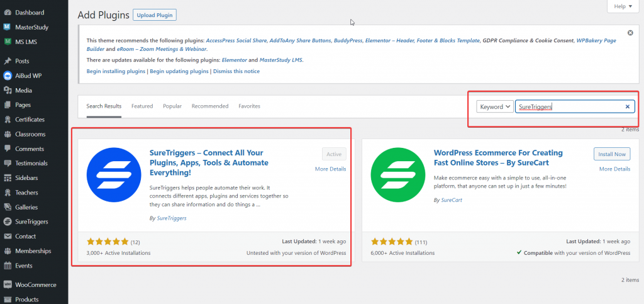Dismiss the theme plugin notice with X

[630, 33]
